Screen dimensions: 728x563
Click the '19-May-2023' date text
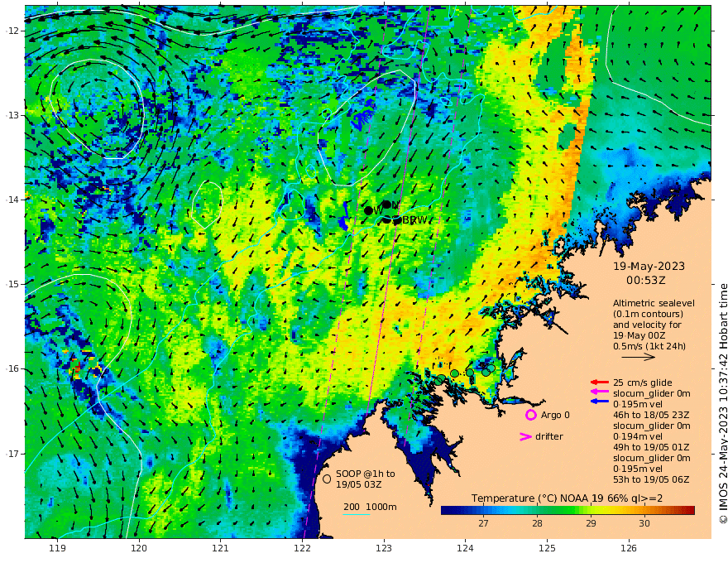click(649, 266)
